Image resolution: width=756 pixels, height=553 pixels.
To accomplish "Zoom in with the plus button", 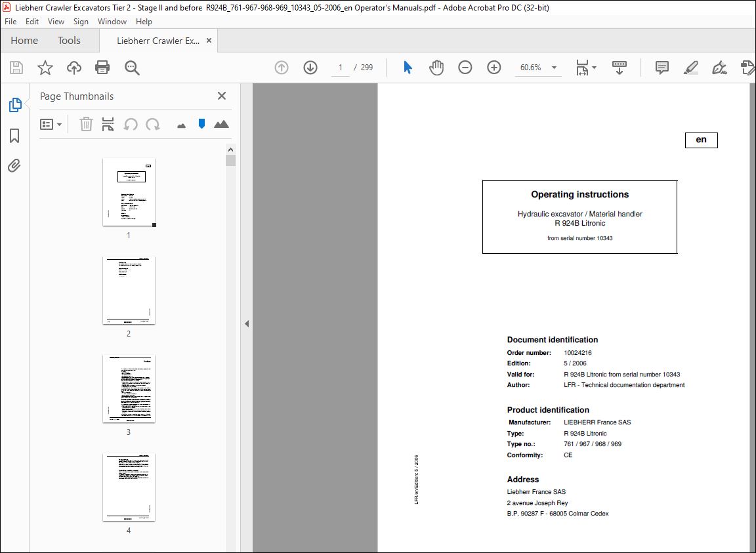I will (x=493, y=68).
